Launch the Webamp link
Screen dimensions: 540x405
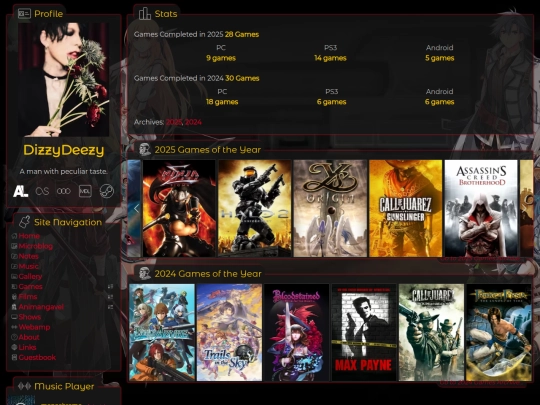click(x=34, y=327)
